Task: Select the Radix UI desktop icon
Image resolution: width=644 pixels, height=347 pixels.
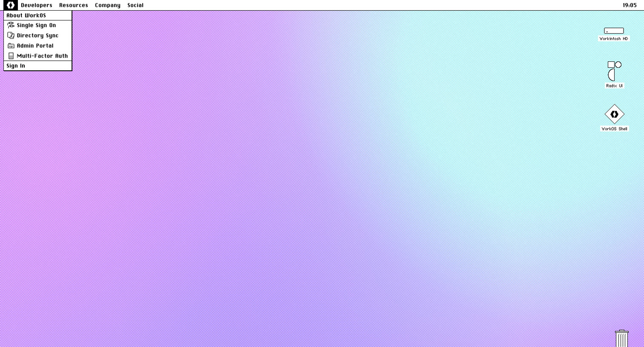Action: 614,71
